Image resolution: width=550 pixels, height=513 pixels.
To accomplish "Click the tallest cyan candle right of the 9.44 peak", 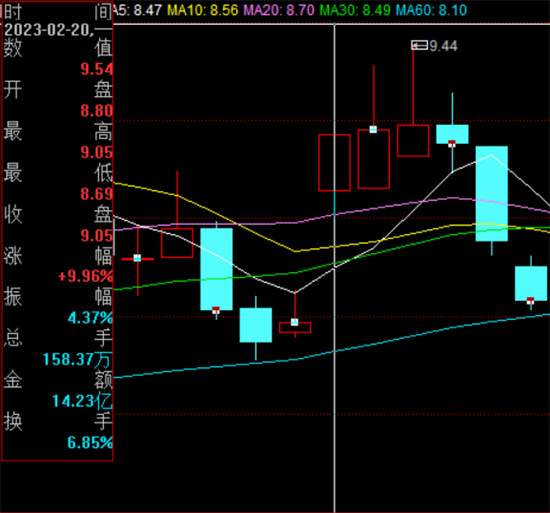I will tap(491, 194).
